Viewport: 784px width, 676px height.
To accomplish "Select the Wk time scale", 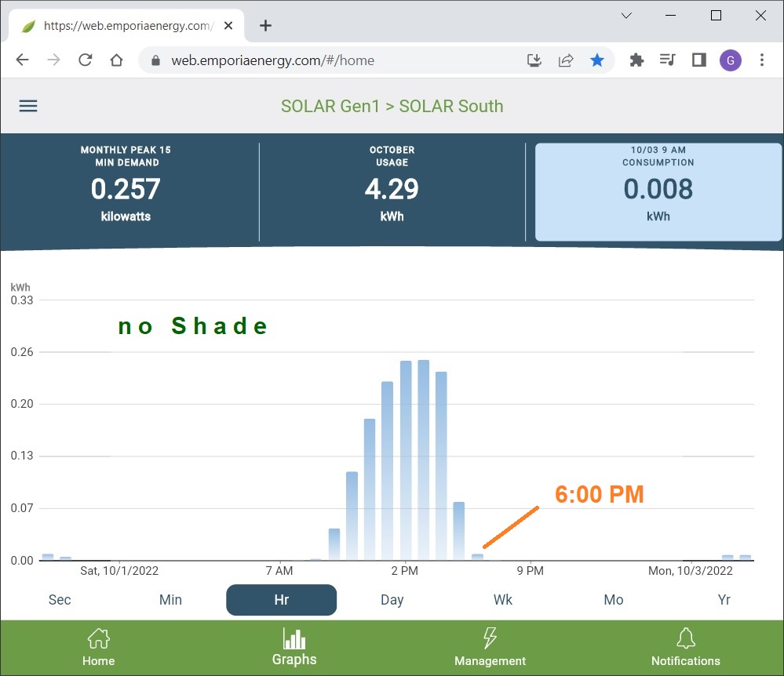I will tap(502, 600).
